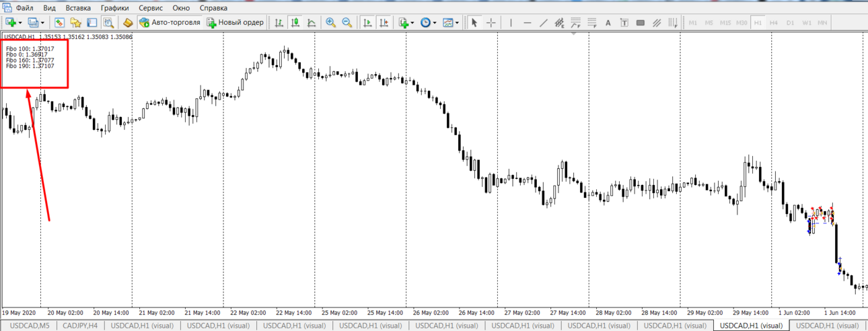This screenshot has width=868, height=331.
Task: Select the arrow cursor tool
Action: (x=474, y=22)
